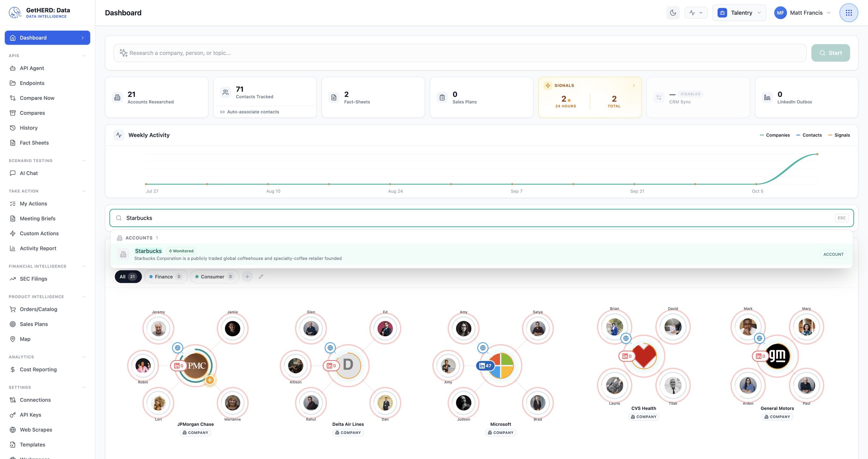The image size is (868, 459).
Task: Click the Fact-Sheets document icon
Action: (334, 97)
